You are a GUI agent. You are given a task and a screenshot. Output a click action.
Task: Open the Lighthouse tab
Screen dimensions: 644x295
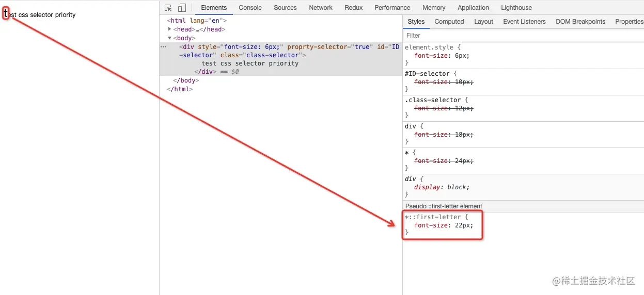(516, 8)
